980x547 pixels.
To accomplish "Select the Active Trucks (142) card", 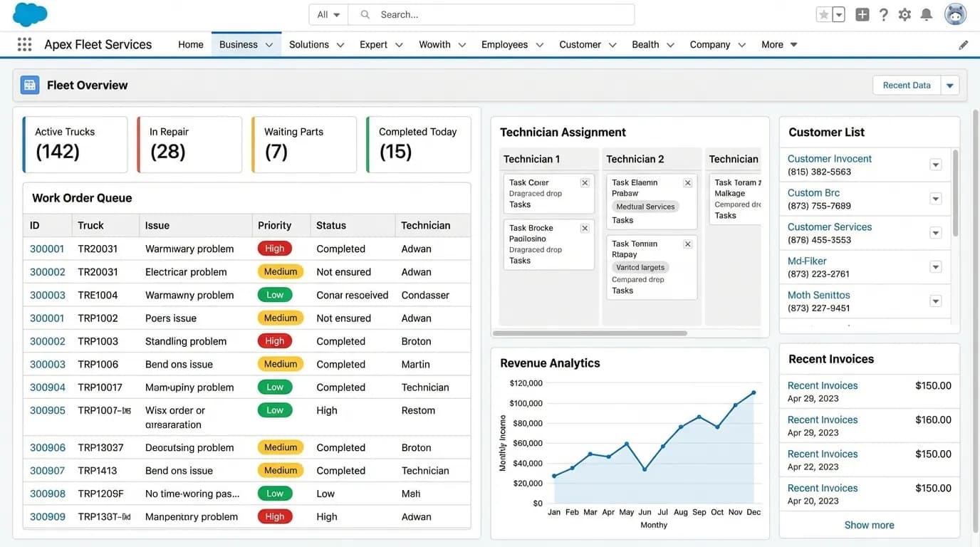I will click(75, 145).
